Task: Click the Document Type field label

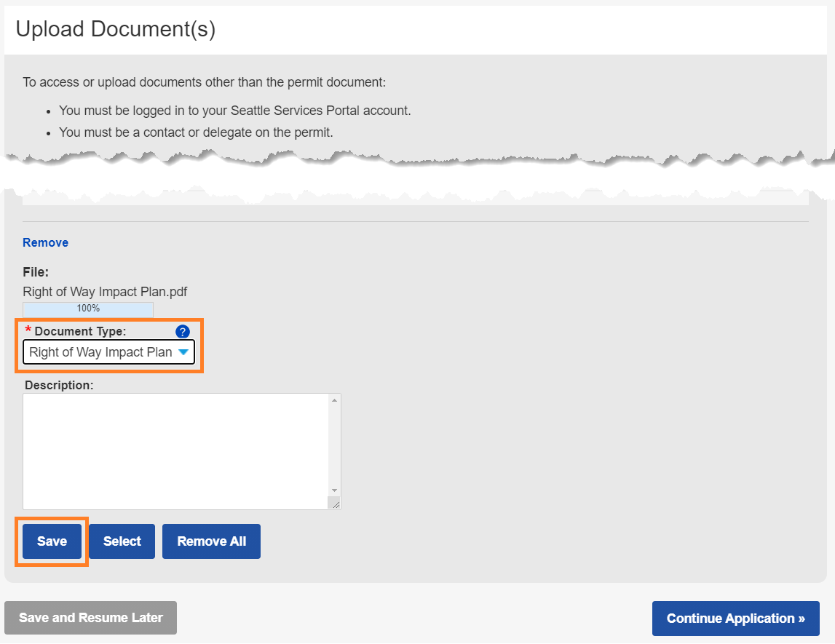Action: (80, 332)
